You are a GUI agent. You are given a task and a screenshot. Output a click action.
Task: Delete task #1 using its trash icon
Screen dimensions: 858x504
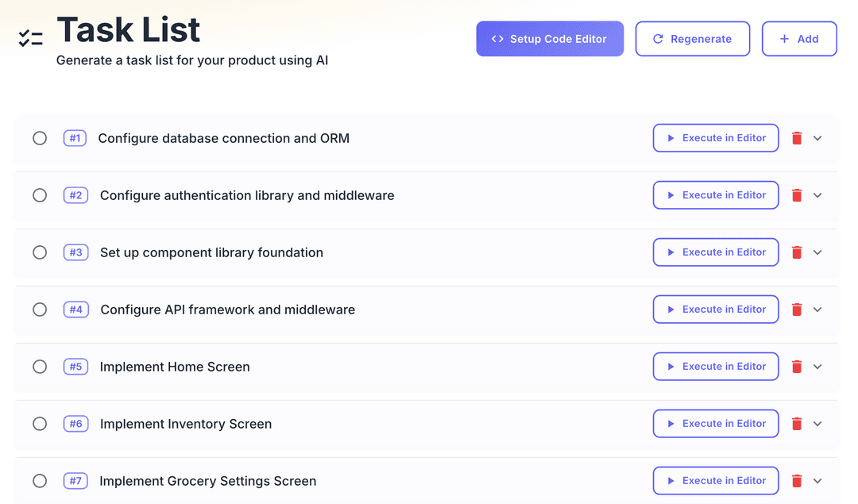[797, 138]
